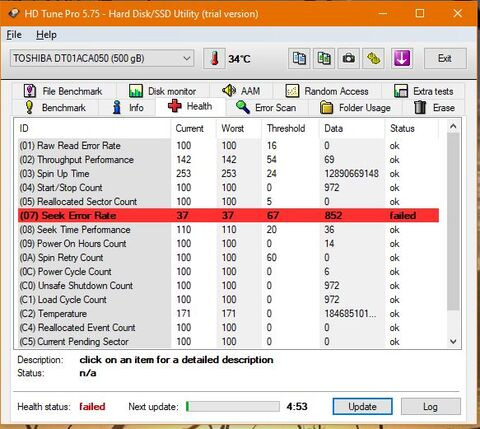Select the (08) Seek Time Performance row
The image size is (480, 429).
[x=228, y=230]
